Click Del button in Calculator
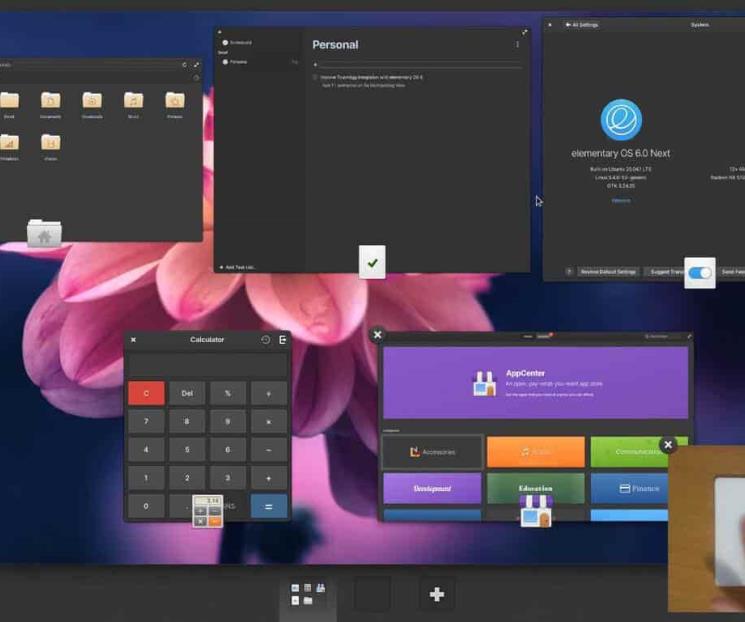Image resolution: width=745 pixels, height=622 pixels. 187,393
